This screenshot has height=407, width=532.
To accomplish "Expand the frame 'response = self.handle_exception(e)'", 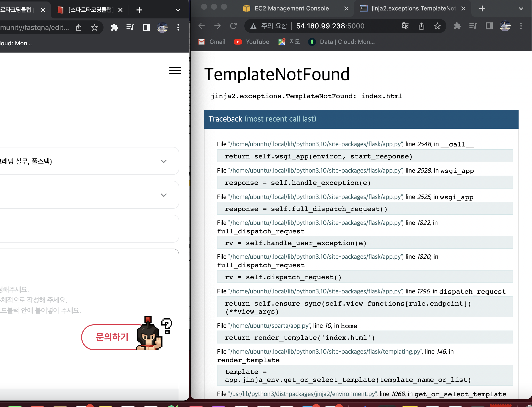I will click(x=365, y=182).
